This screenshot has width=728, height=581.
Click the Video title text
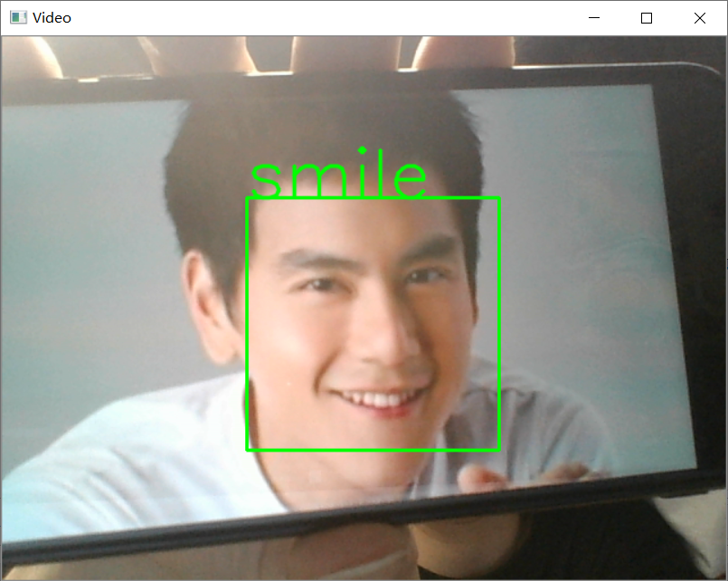[x=52, y=18]
